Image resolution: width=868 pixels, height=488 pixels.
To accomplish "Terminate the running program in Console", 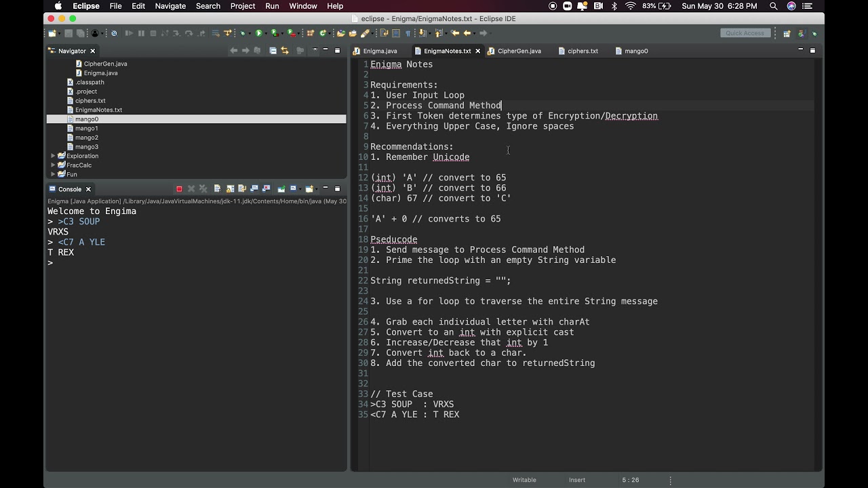I will [179, 189].
